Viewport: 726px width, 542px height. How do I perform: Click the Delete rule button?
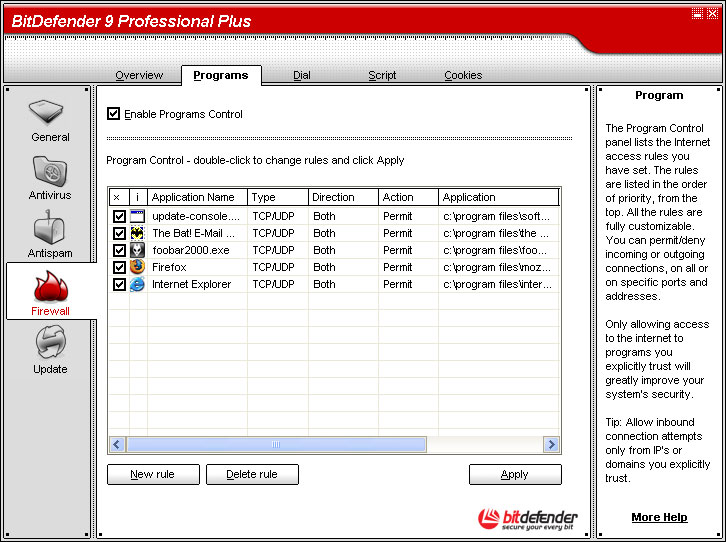click(x=252, y=474)
